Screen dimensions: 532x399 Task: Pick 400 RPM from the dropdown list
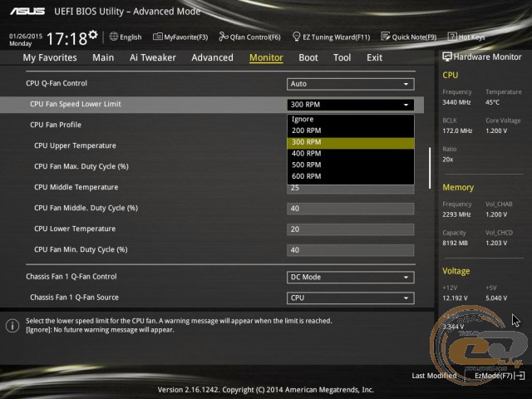click(351, 153)
